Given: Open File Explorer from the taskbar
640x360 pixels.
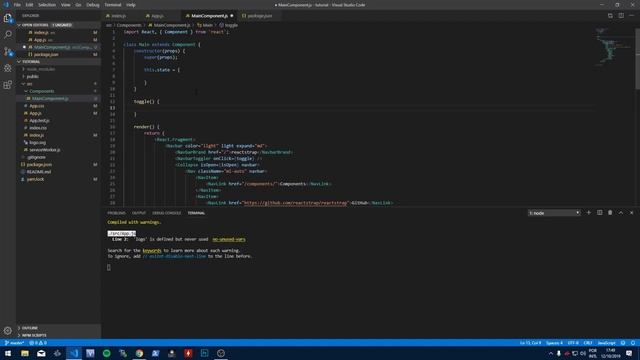Looking at the screenshot, I should coord(25,353).
